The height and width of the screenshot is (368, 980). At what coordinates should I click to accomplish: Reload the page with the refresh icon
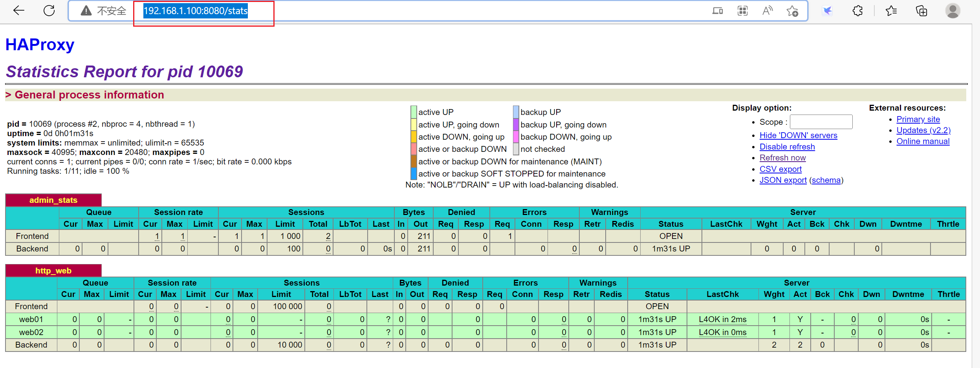point(49,11)
